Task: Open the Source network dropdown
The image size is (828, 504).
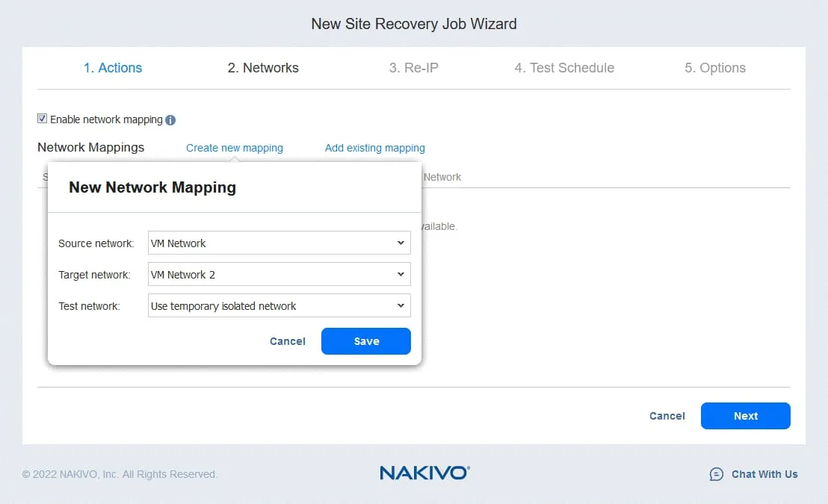Action: coord(403,243)
